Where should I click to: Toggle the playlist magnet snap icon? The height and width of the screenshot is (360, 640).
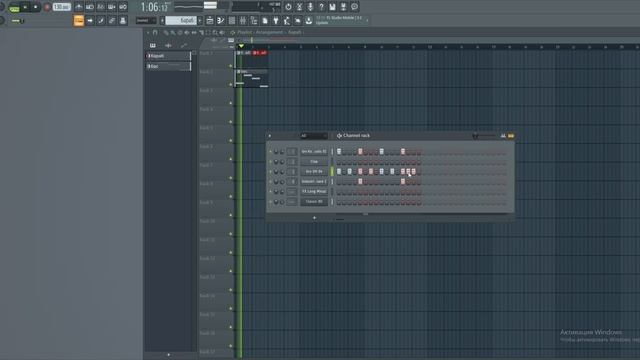155,32
